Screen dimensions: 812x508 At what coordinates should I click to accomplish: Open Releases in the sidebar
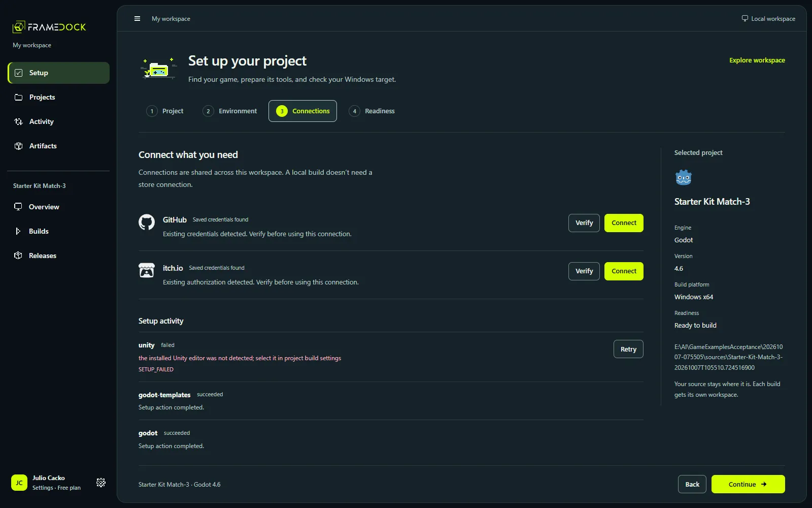pyautogui.click(x=58, y=256)
